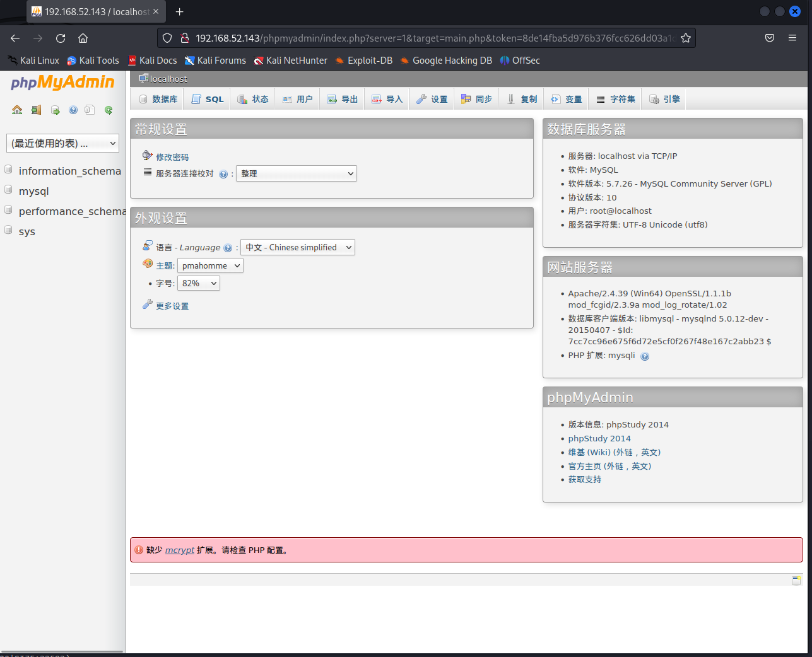812x657 pixels.
Task: Click the log out door icon
Action: click(36, 110)
